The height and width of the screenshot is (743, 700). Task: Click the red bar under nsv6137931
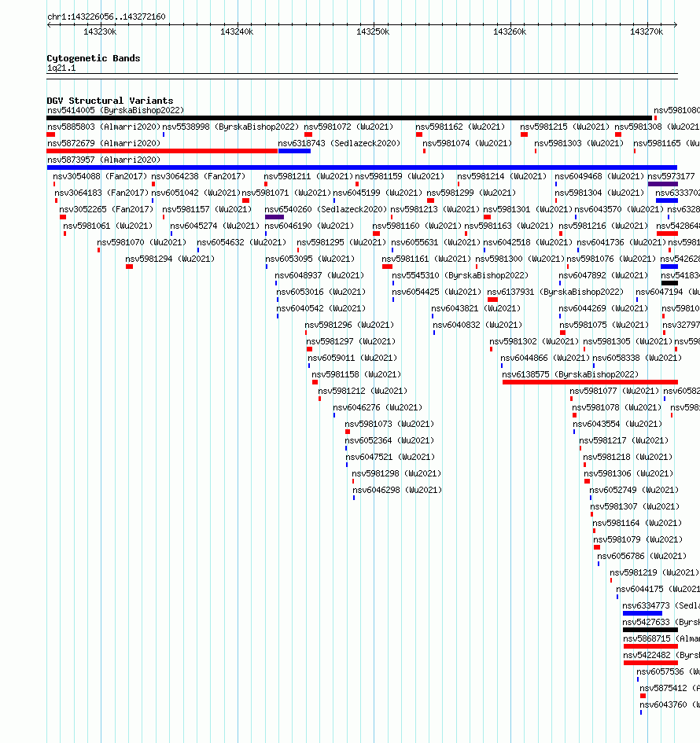click(492, 300)
